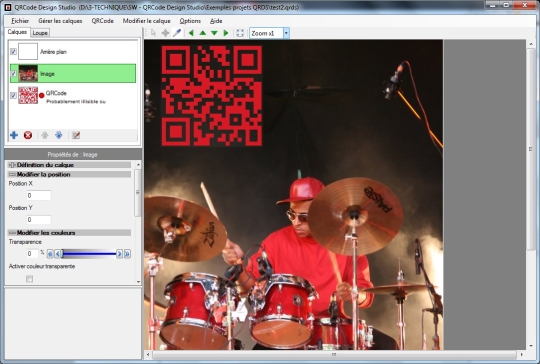Select the Arrière plan layer thumbnail
The width and height of the screenshot is (540, 364).
[28, 51]
